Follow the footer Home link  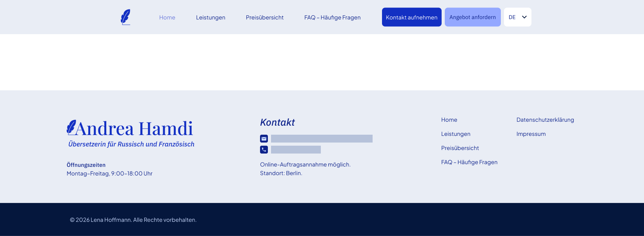(449, 120)
